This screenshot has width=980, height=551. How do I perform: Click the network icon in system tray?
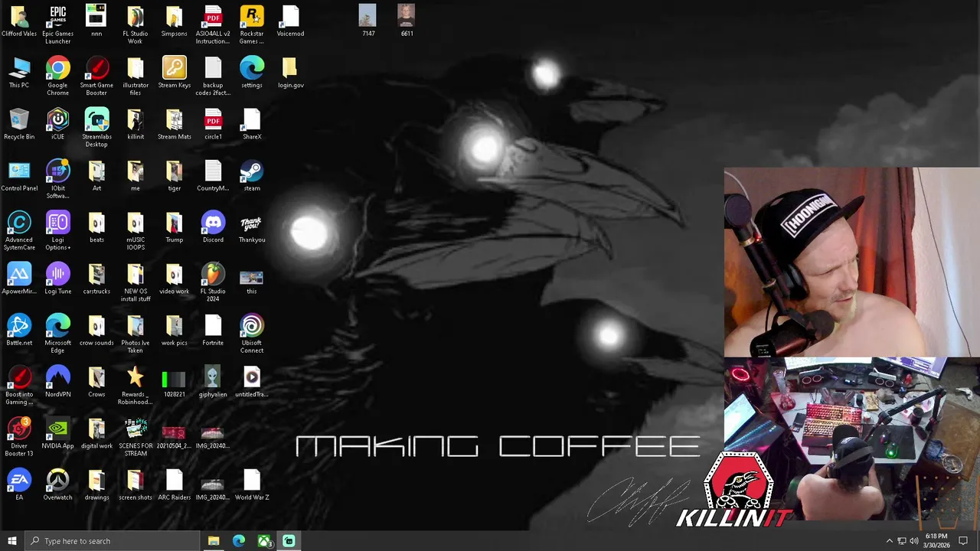[902, 541]
